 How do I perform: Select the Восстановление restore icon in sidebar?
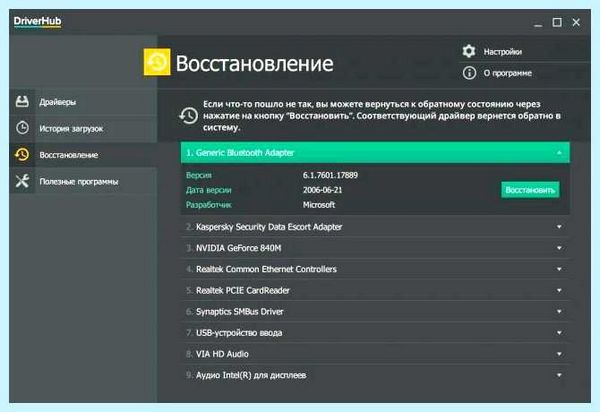coord(22,154)
